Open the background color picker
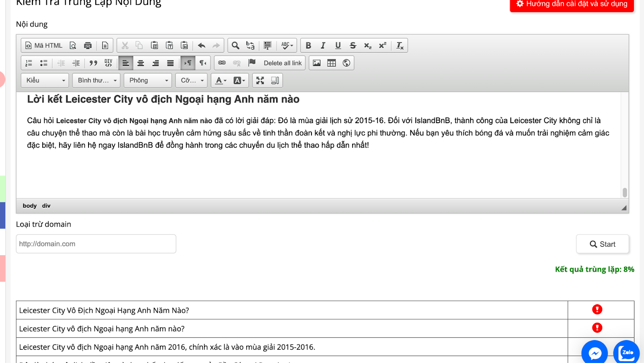This screenshot has width=644, height=363. coord(239,80)
